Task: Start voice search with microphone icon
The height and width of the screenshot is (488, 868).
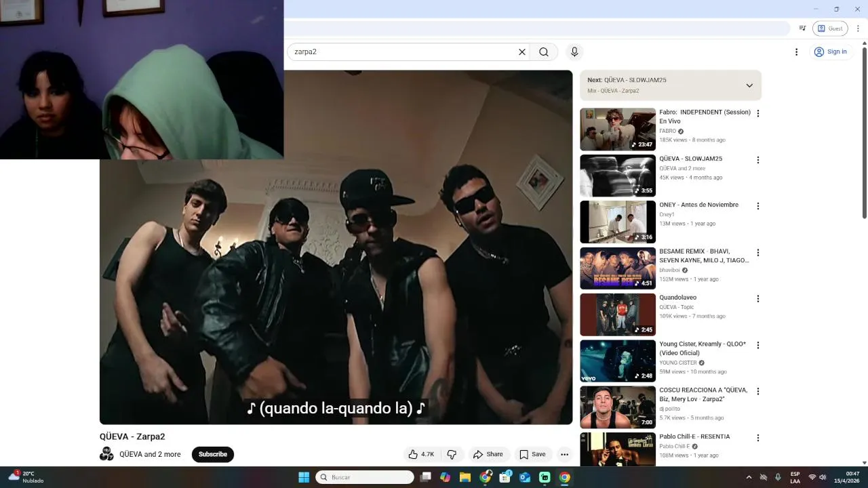Action: 574,52
